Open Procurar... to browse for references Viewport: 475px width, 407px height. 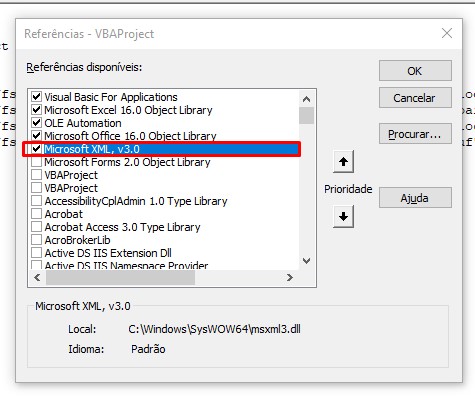415,134
